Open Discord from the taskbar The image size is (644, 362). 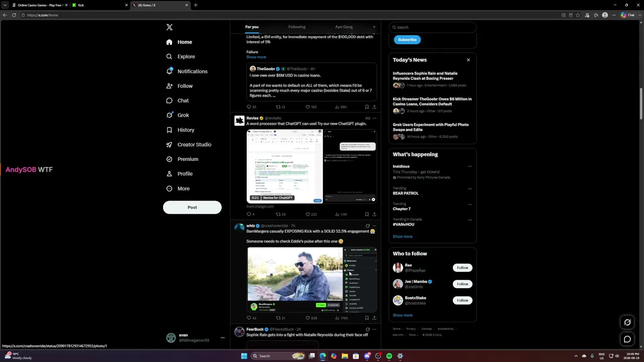367,356
